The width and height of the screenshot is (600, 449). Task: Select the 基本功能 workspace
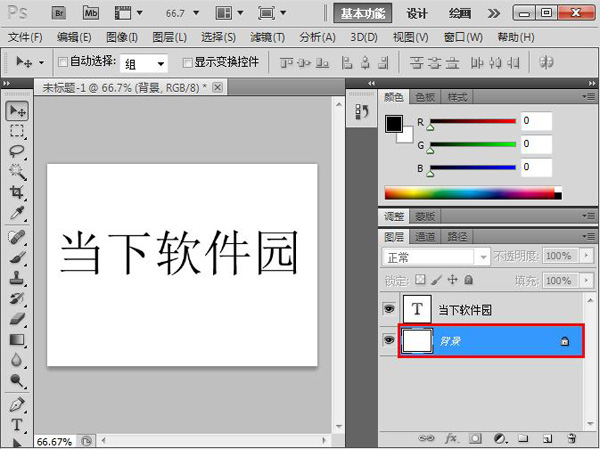(x=362, y=14)
